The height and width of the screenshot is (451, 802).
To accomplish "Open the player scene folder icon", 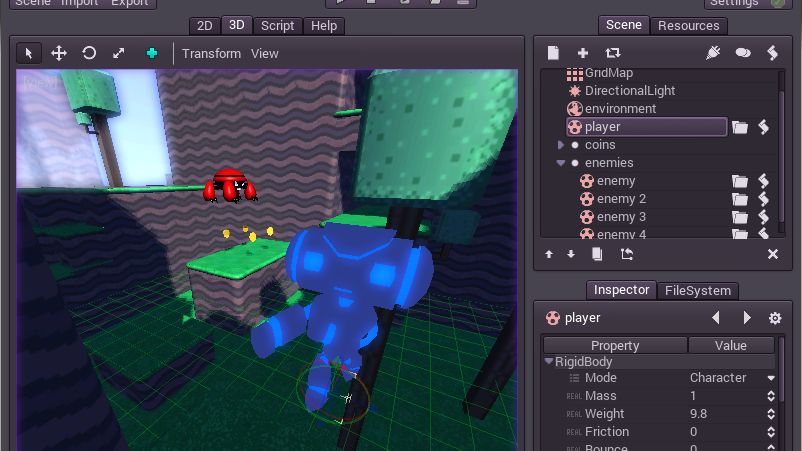I will coord(740,127).
